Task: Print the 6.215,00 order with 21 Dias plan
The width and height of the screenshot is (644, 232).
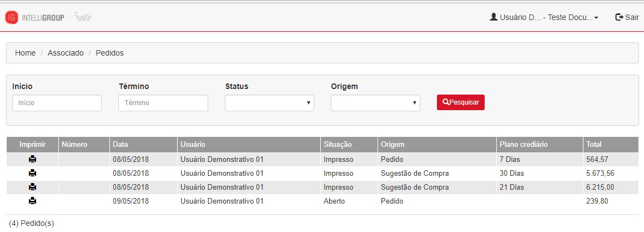Action: tap(33, 187)
